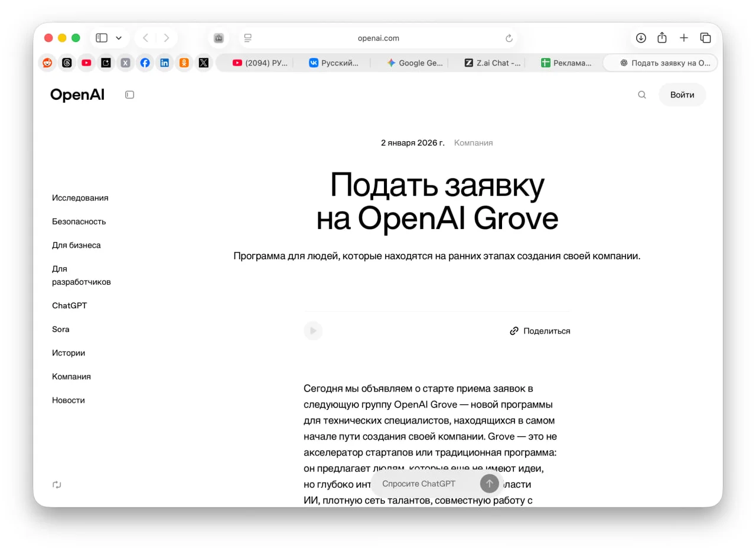
Task: Open the Reddit pinned tab
Action: click(x=47, y=63)
